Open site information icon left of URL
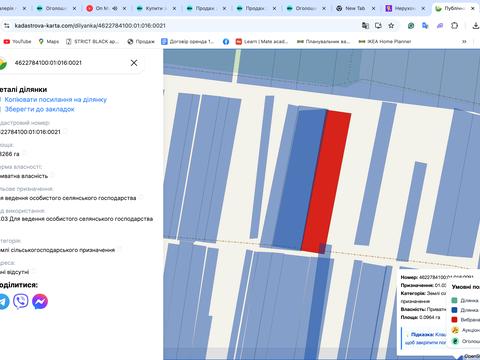This screenshot has height=360, width=480. (x=7, y=26)
